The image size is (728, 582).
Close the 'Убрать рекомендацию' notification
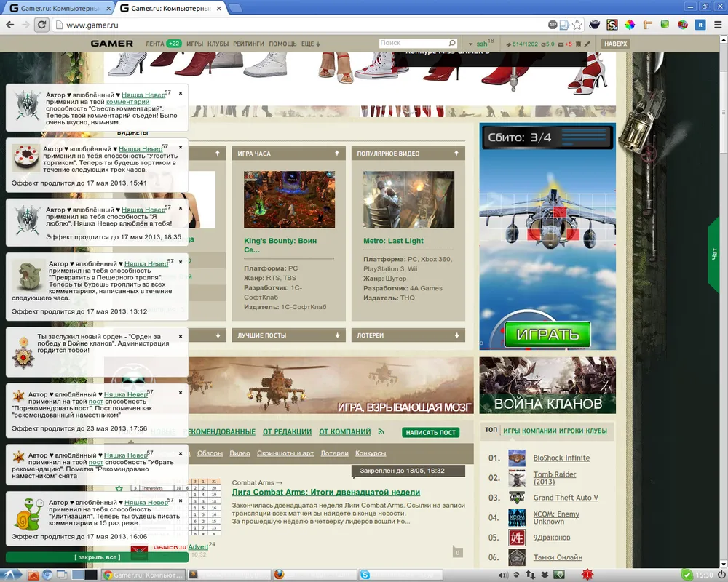(x=181, y=453)
